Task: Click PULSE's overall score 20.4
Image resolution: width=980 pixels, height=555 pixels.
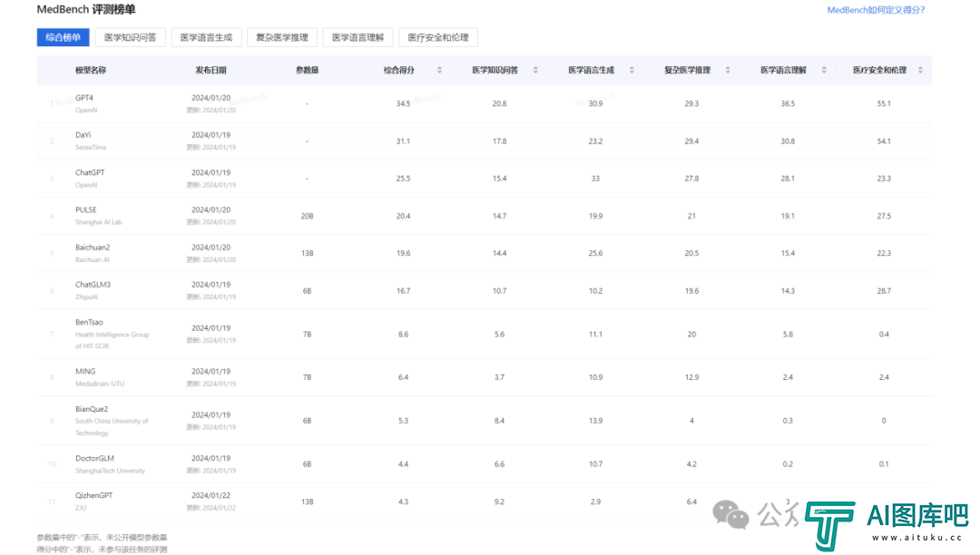Action: (x=403, y=216)
